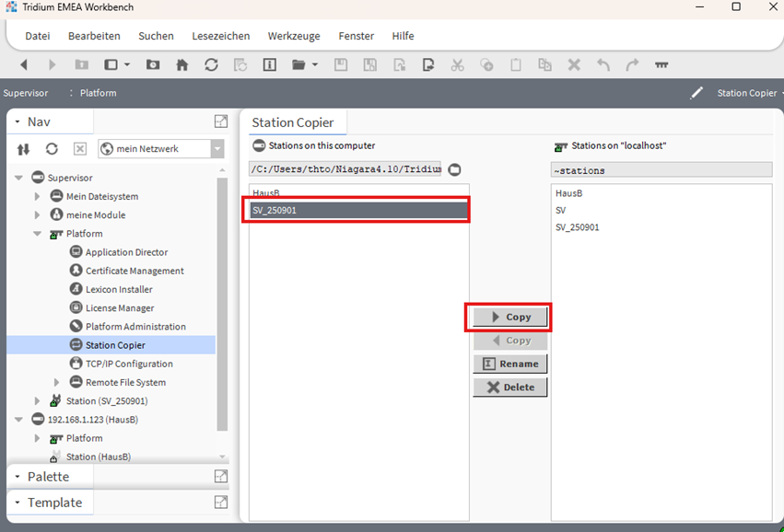Click the Delete button
The width and height of the screenshot is (784, 532).
pos(510,387)
